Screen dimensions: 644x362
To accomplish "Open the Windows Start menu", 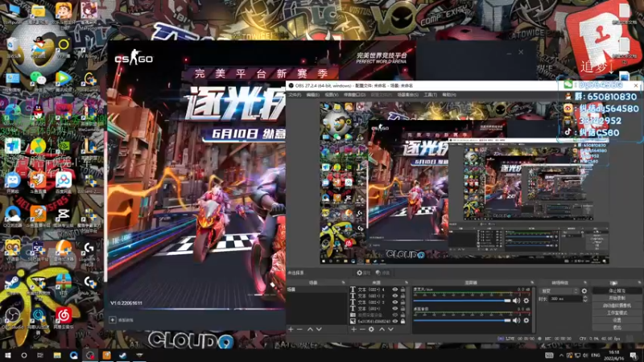I will point(7,355).
